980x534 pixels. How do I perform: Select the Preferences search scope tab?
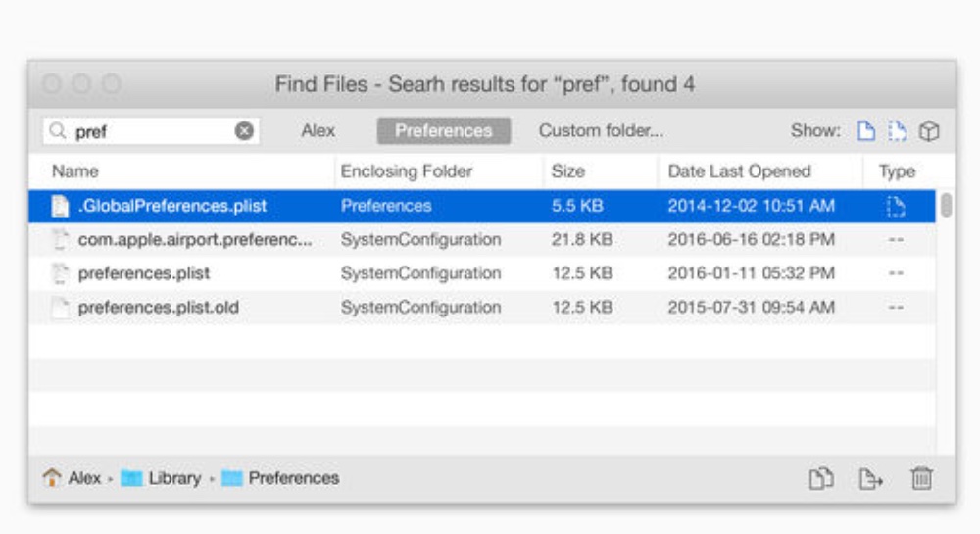(443, 131)
